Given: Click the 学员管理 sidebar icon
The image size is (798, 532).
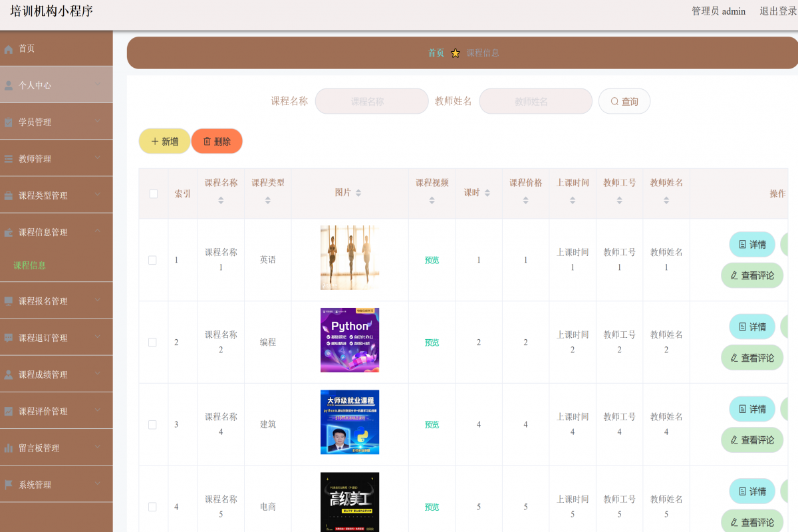Looking at the screenshot, I should pyautogui.click(x=9, y=122).
